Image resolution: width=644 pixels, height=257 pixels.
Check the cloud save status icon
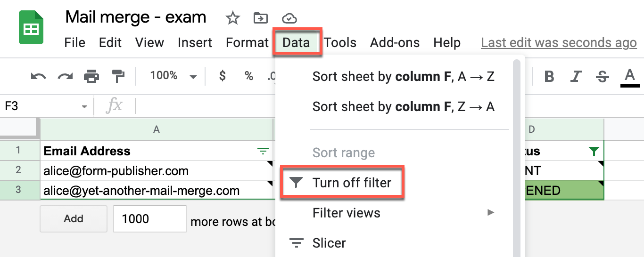(289, 18)
